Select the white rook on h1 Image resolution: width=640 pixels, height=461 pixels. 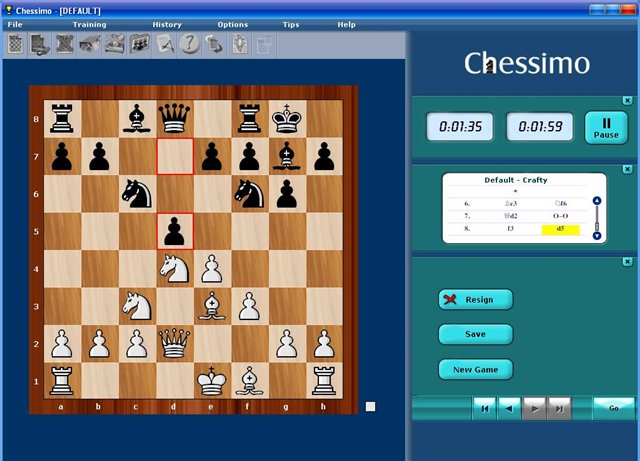coord(324,381)
